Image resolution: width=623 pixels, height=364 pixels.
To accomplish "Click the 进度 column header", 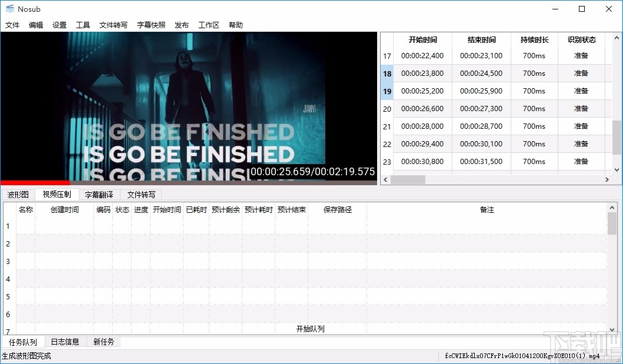I will 141,209.
